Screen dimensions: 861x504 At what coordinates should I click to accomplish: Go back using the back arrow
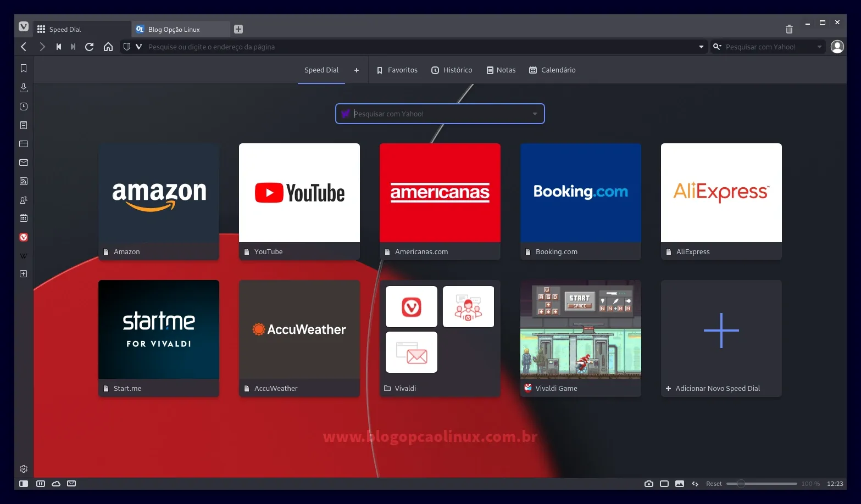click(24, 47)
